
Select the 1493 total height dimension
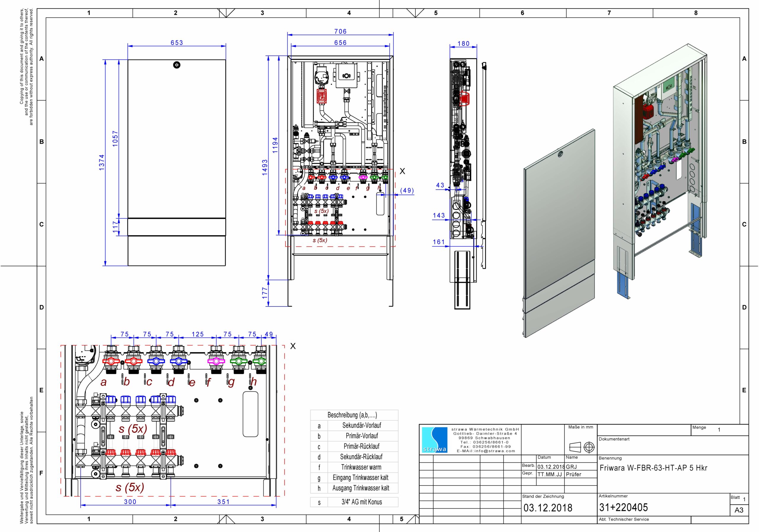(x=264, y=167)
